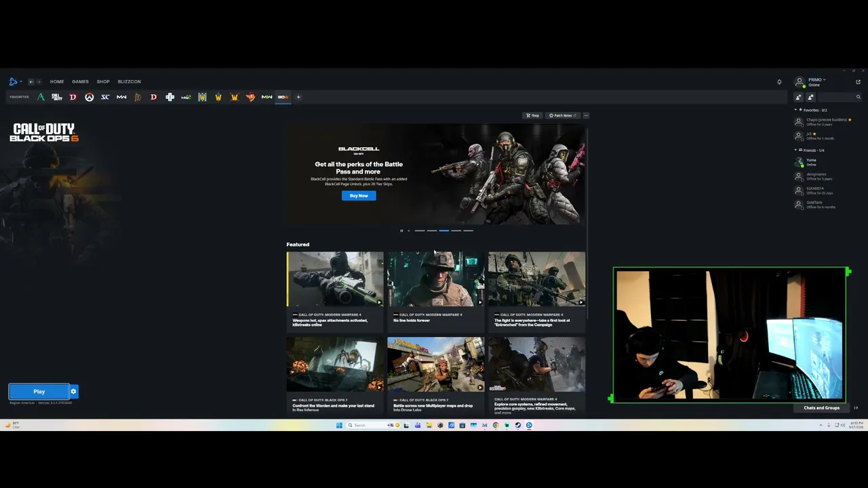Open the 'Entrenched' Campaign first look card
This screenshot has height=488, width=868.
coord(536,291)
